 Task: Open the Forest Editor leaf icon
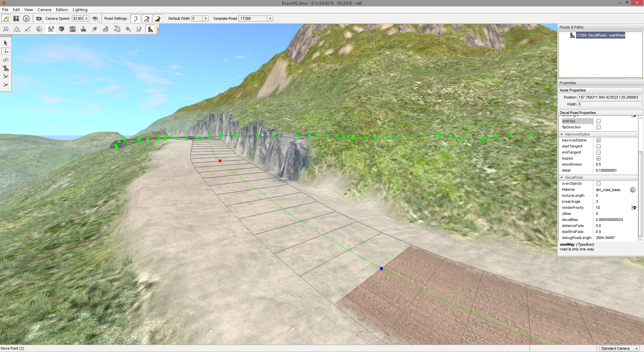(x=95, y=29)
